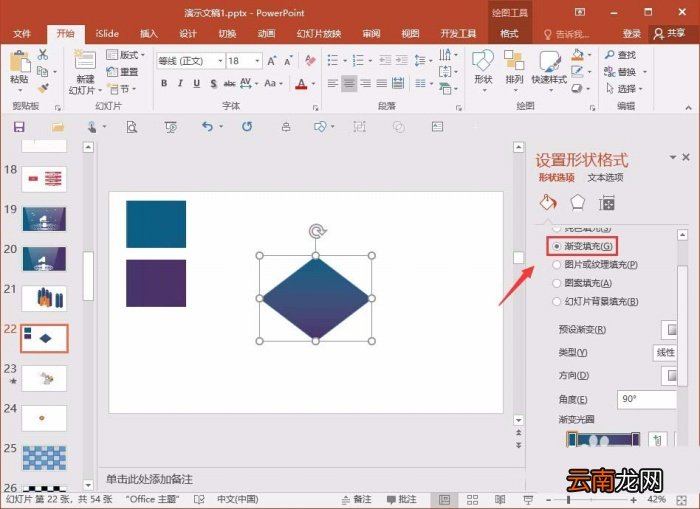This screenshot has height=509, width=700.
Task: Open Size & Properties tab in format pane
Action: (x=606, y=203)
